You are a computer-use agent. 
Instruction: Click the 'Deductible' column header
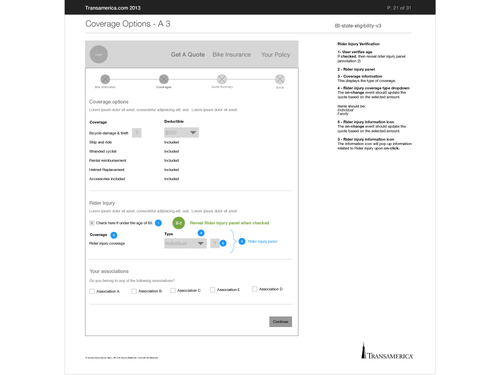pyautogui.click(x=174, y=122)
